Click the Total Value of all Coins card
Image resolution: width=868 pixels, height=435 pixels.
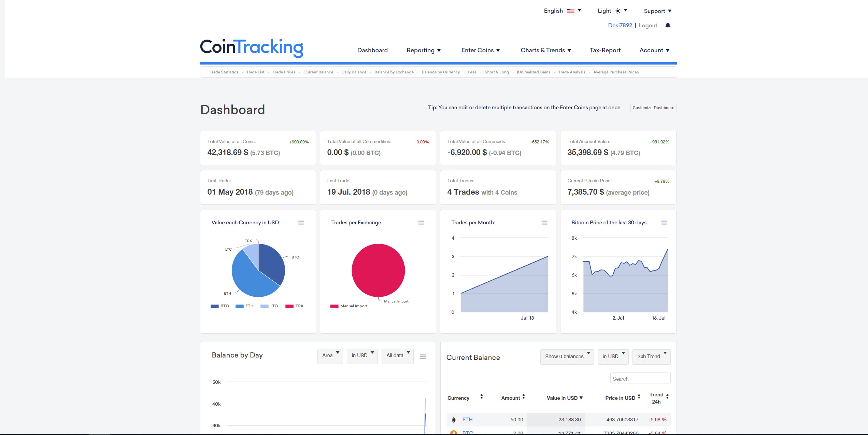pyautogui.click(x=258, y=148)
